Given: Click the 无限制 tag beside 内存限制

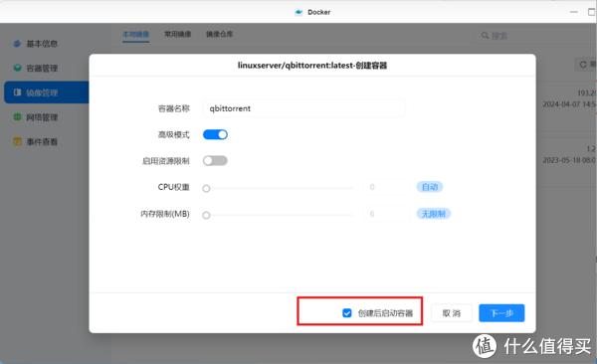Looking at the screenshot, I should 434,214.
